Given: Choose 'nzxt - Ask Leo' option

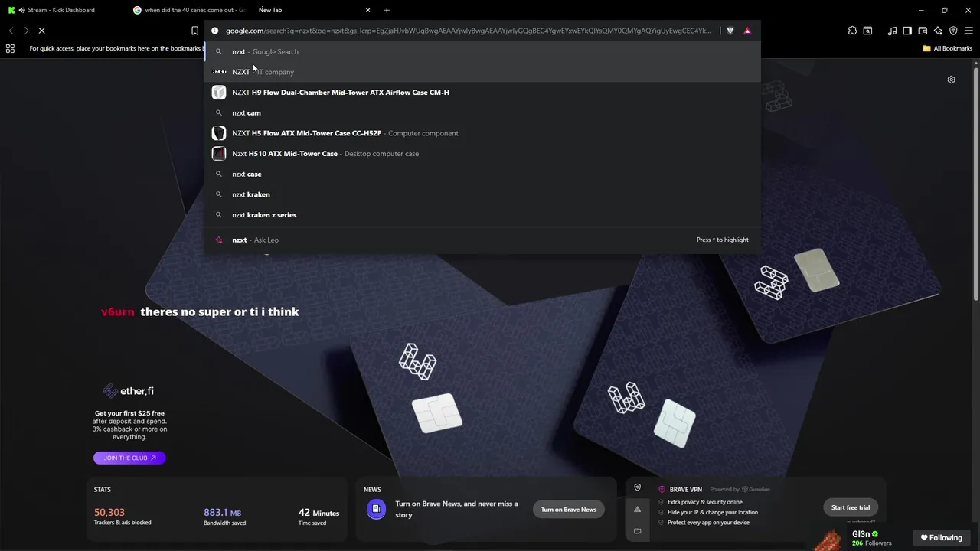Looking at the screenshot, I should coord(482,240).
